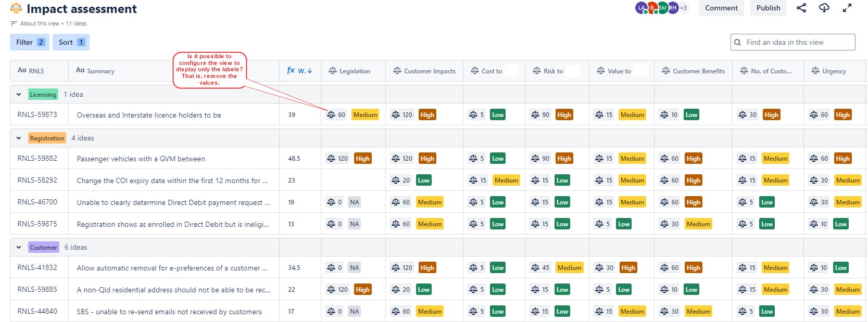
Task: Click the Comment button
Action: (x=721, y=8)
